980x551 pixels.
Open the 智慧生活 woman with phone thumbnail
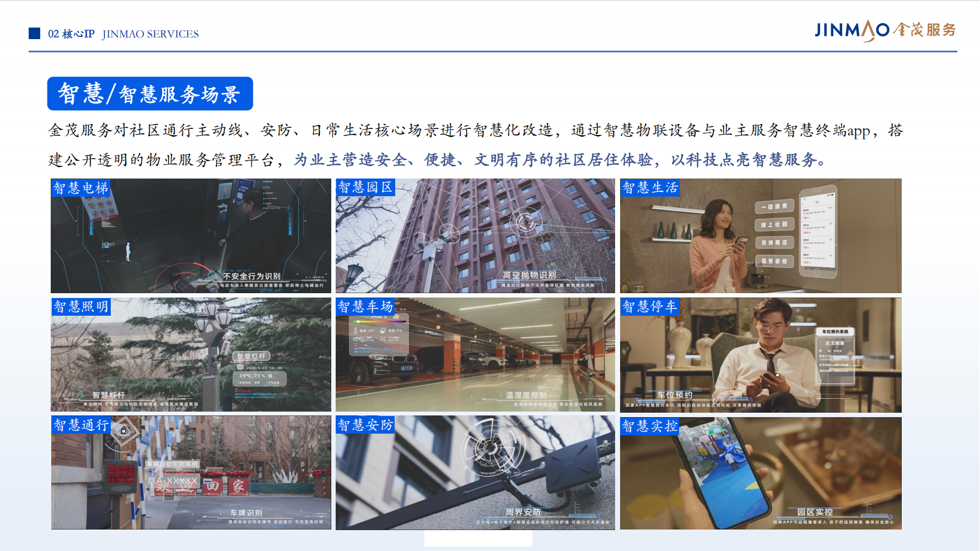(761, 236)
